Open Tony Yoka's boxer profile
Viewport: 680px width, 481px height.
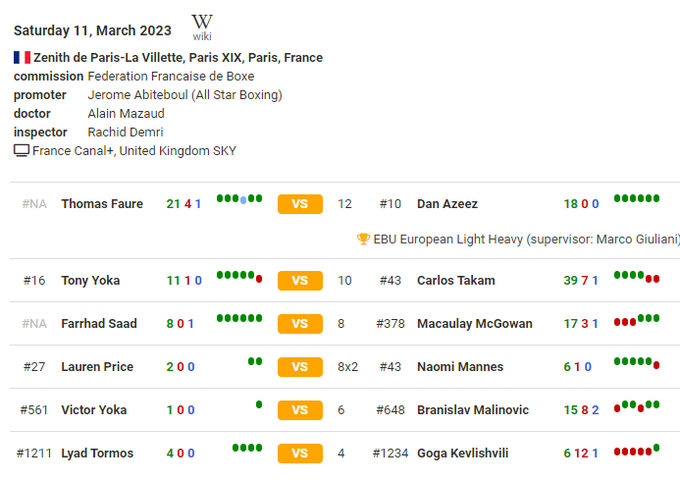click(x=90, y=281)
